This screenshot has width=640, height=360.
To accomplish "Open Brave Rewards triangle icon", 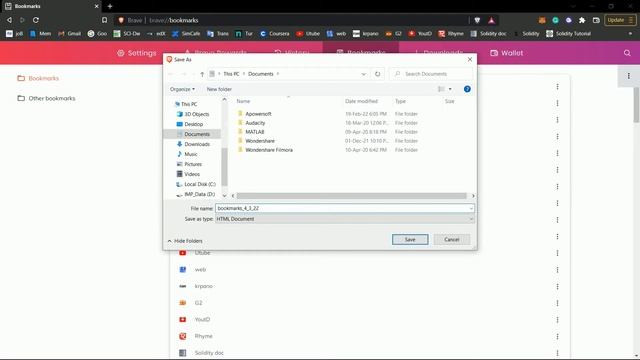I will click(x=491, y=20).
